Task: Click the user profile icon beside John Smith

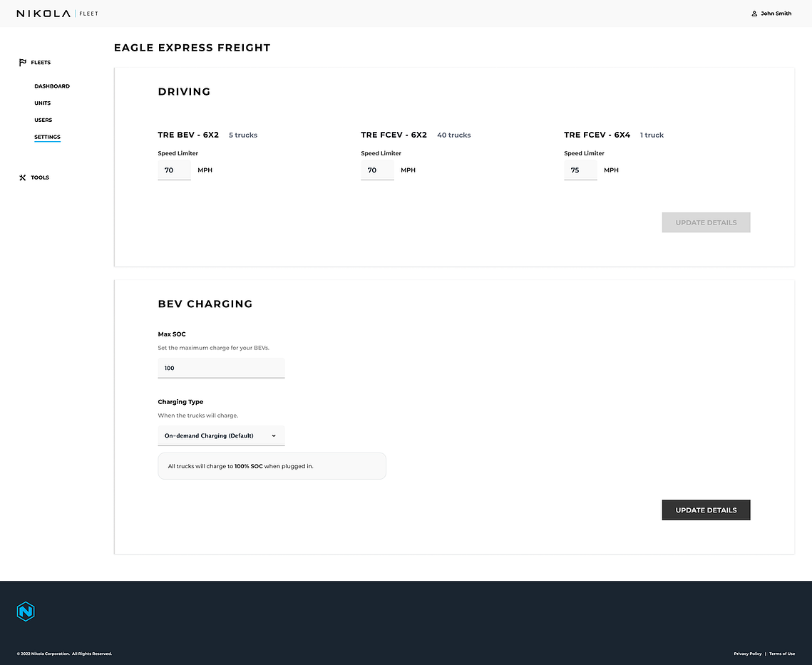Action: (x=754, y=14)
